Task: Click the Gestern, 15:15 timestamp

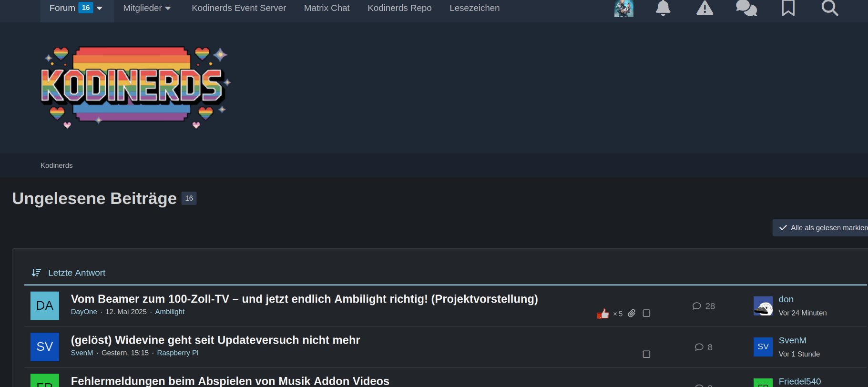Action: tap(125, 353)
